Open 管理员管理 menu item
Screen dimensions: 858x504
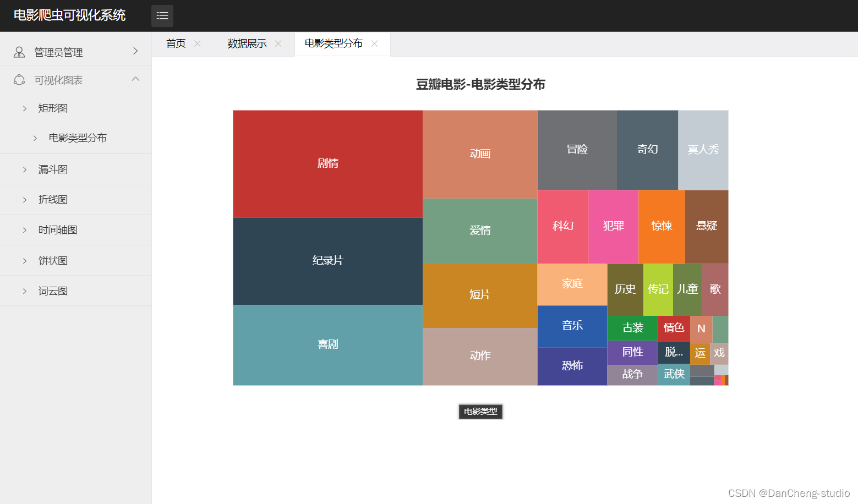pyautogui.click(x=76, y=52)
